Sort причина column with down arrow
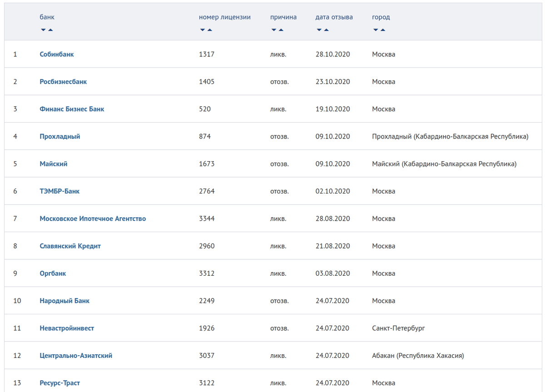 274,30
